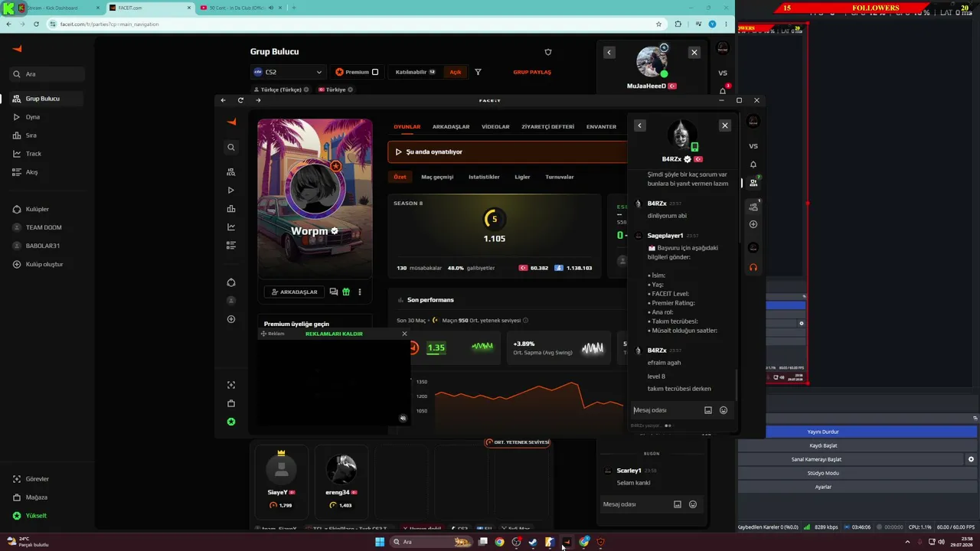Screen dimensions: 980x551
Task: Open party finder icon in client sidebar
Action: [x=231, y=172]
